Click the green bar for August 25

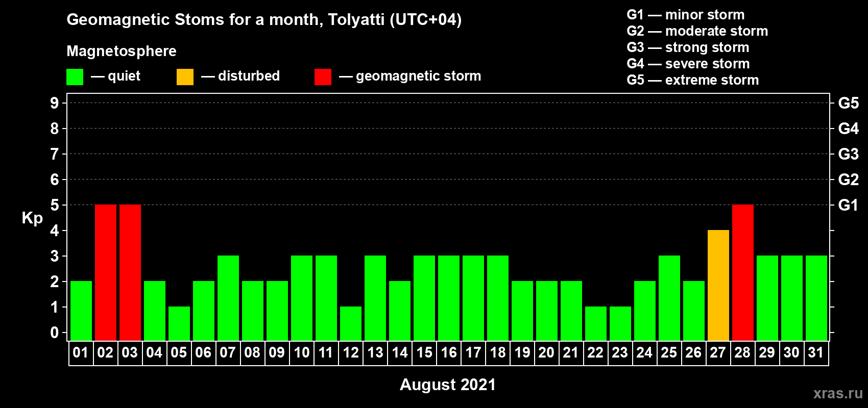click(x=669, y=298)
